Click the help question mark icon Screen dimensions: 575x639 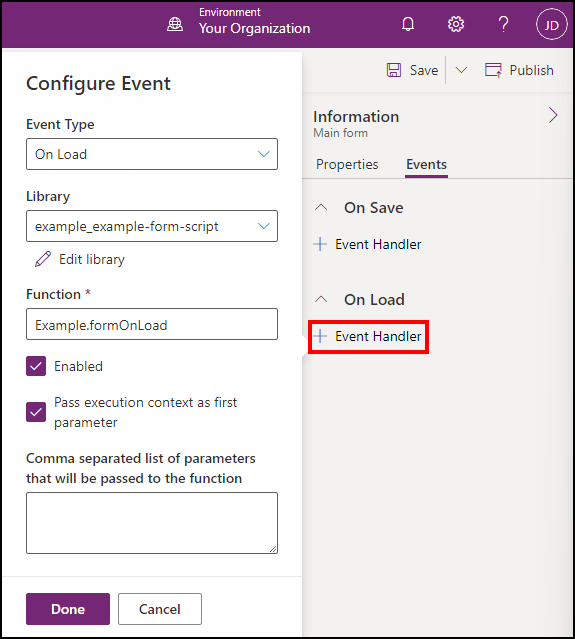tap(503, 24)
